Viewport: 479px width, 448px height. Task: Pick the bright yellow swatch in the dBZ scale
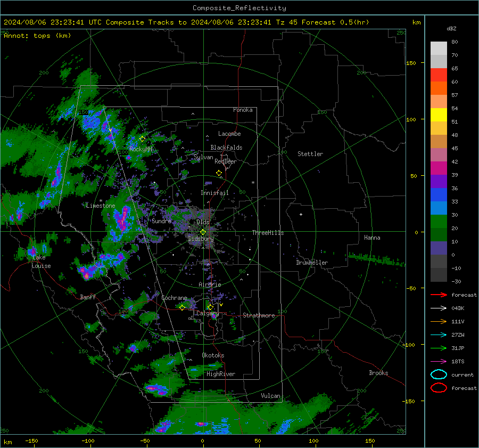[439, 115]
